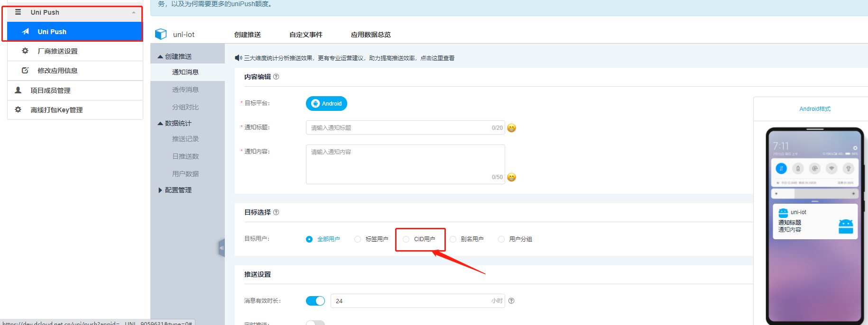Click the side panel collapse handle

(222, 248)
